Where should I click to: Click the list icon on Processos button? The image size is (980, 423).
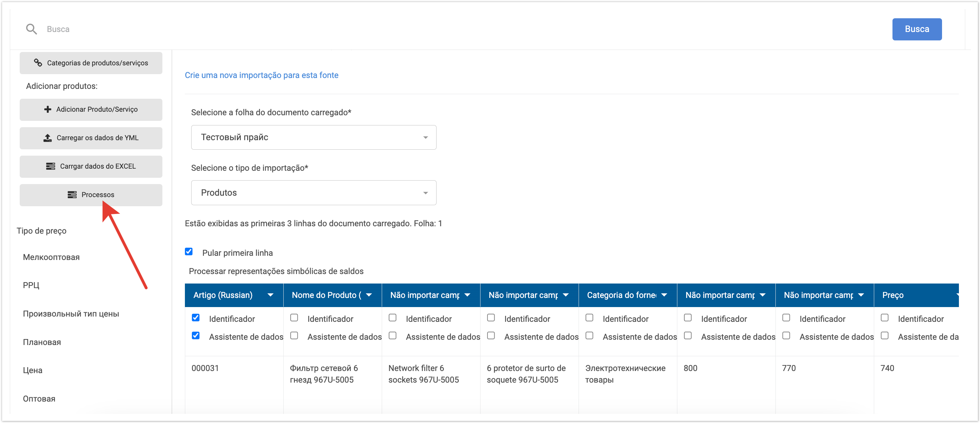click(x=72, y=195)
